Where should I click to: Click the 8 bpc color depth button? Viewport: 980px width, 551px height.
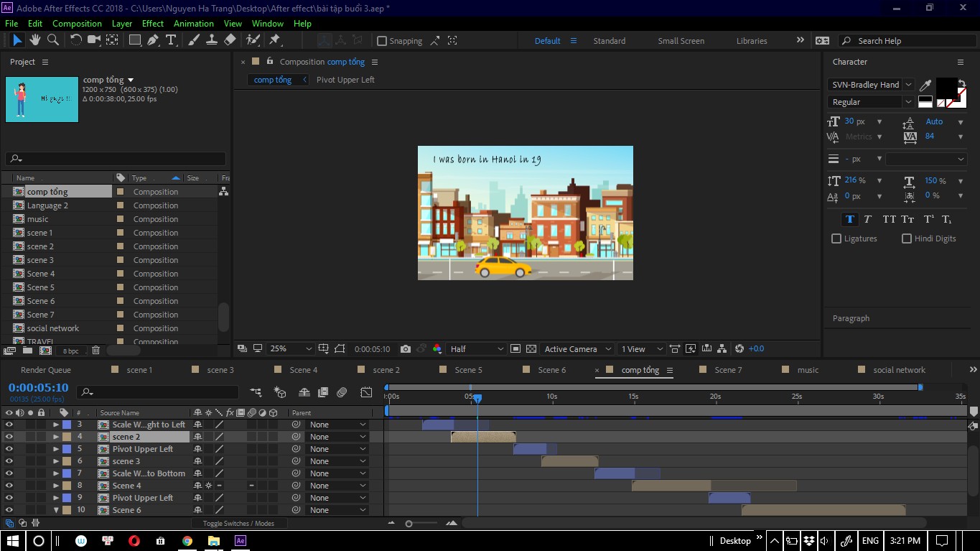(71, 351)
